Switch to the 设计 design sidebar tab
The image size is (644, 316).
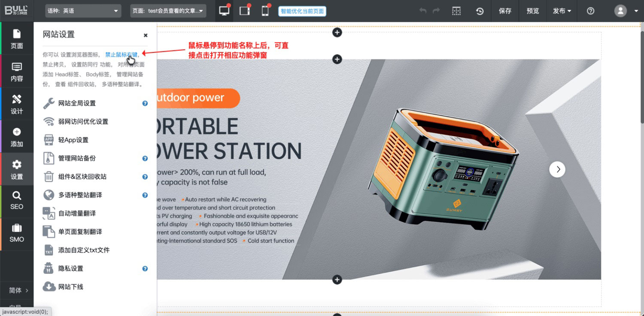(x=17, y=104)
